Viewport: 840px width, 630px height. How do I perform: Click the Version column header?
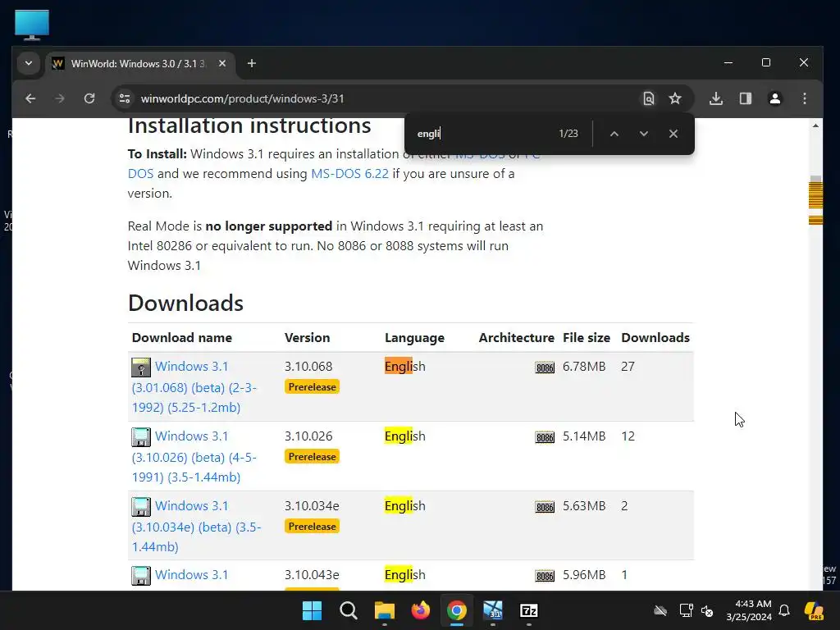point(307,337)
